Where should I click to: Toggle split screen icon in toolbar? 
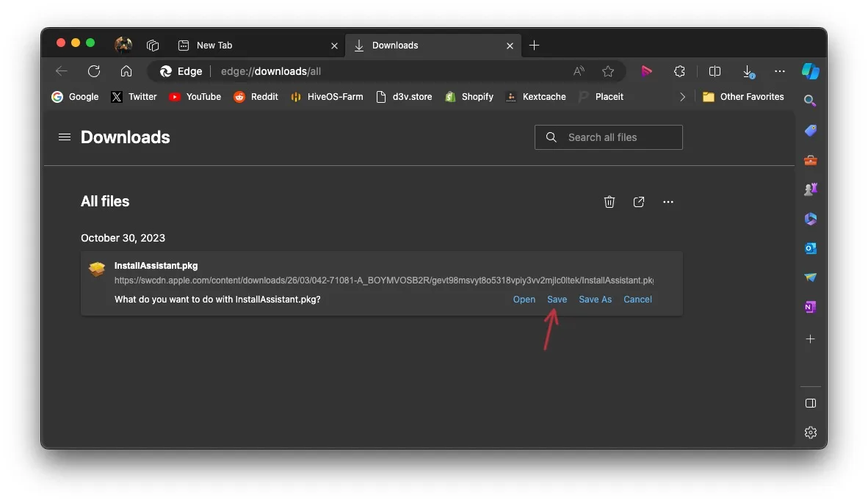715,70
